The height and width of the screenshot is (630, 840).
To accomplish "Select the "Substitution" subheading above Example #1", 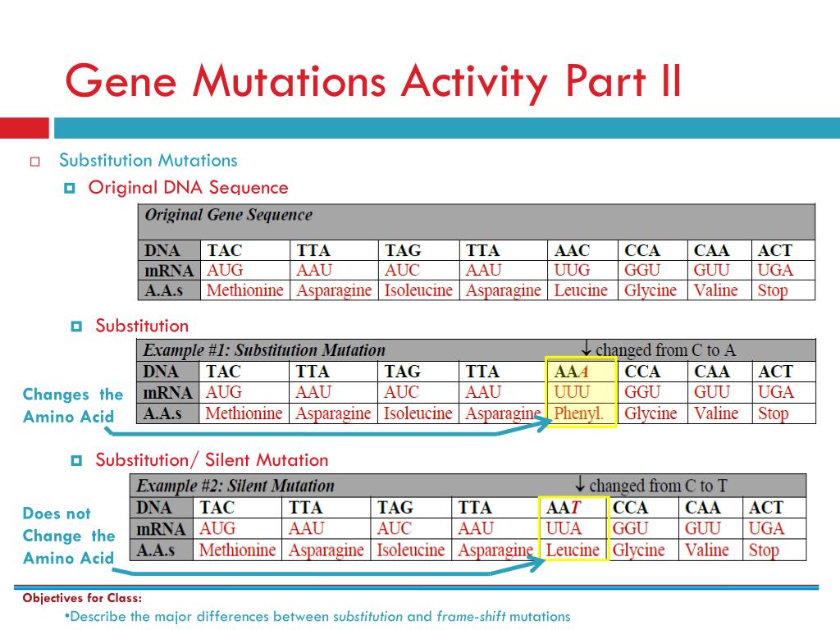I will (x=142, y=326).
